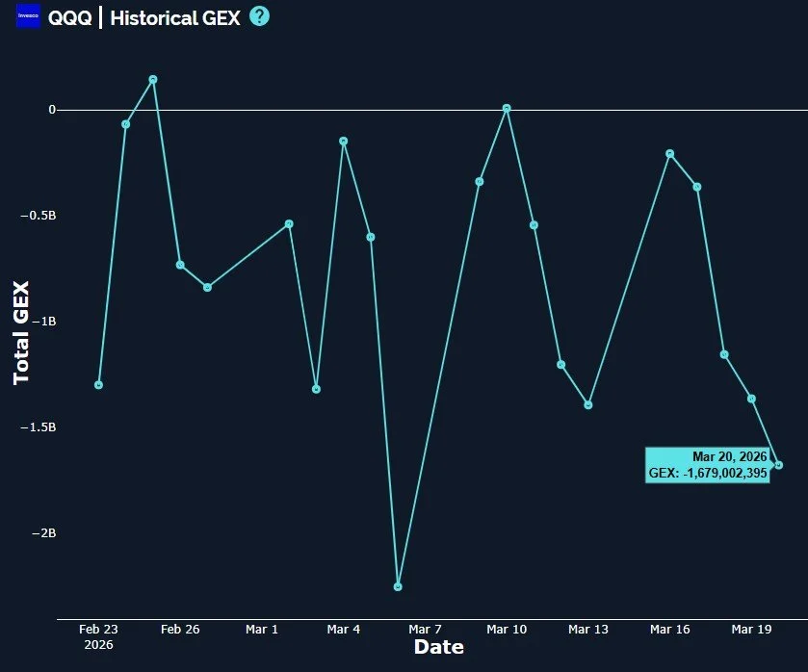
Task: Click the '−2B' y-axis label
Action: click(43, 532)
